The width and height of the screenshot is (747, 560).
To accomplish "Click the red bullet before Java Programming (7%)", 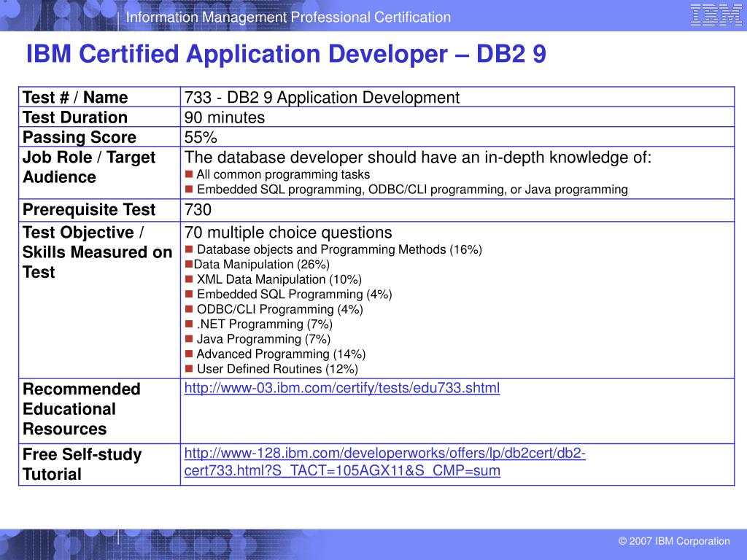I will pos(189,339).
